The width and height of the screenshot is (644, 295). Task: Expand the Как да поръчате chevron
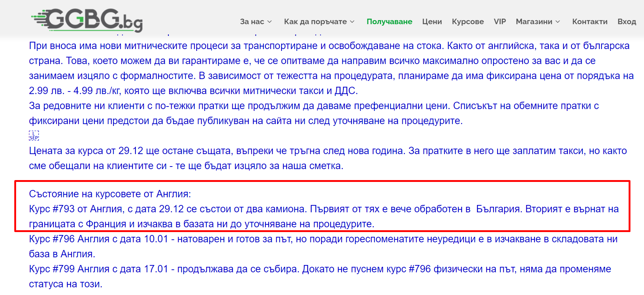tap(352, 22)
